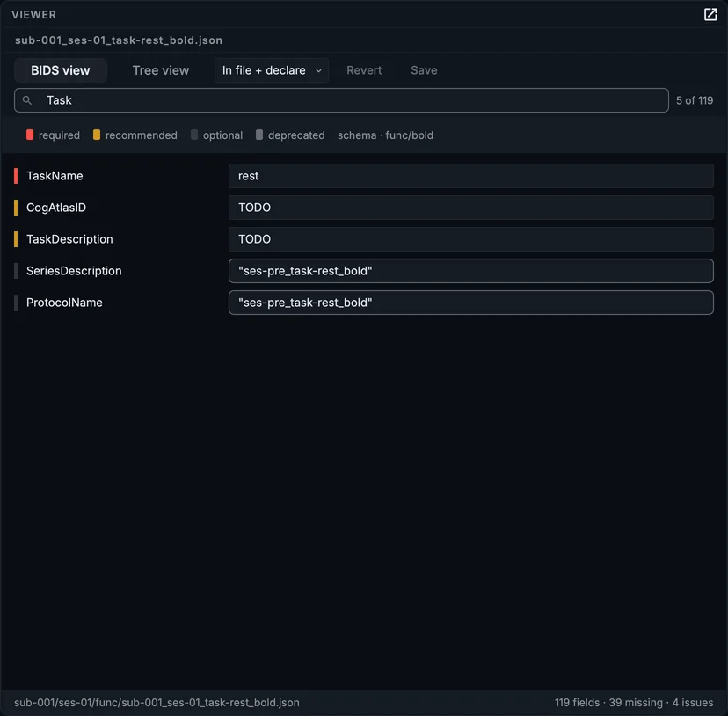
Task: Edit the CogAtlasID value field
Action: click(x=470, y=208)
